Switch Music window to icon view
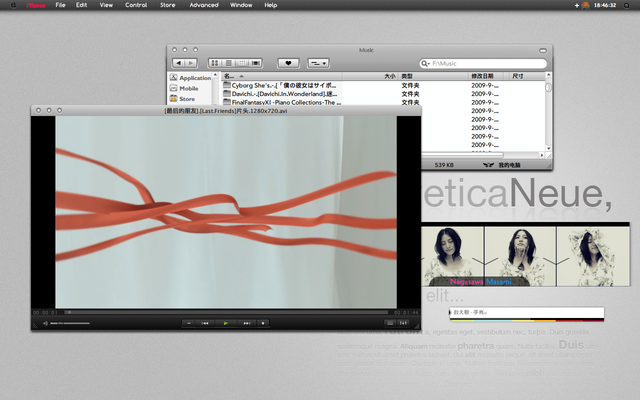Screen dimensions: 640x400 pyautogui.click(x=215, y=63)
